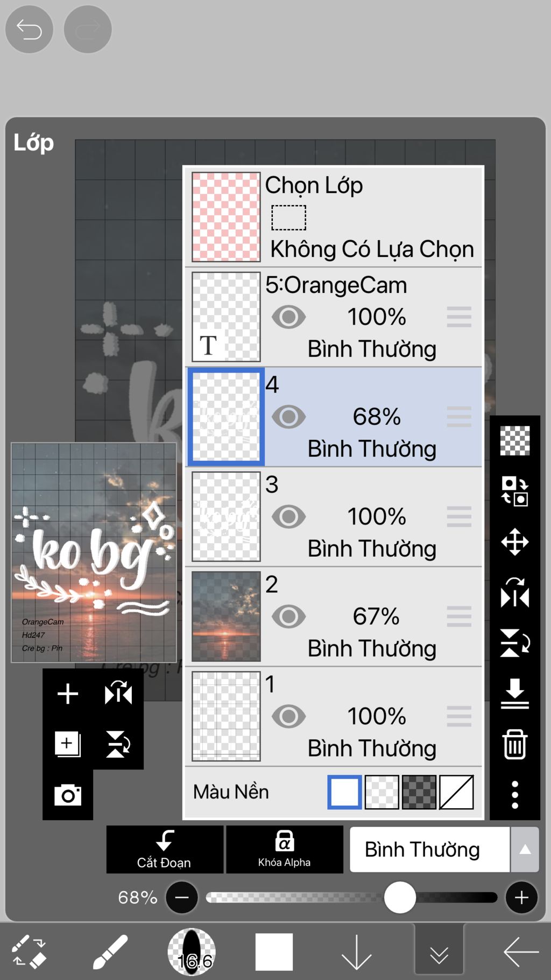The width and height of the screenshot is (551, 980).
Task: Collapse panel with double chevron down button
Action: pyautogui.click(x=439, y=952)
